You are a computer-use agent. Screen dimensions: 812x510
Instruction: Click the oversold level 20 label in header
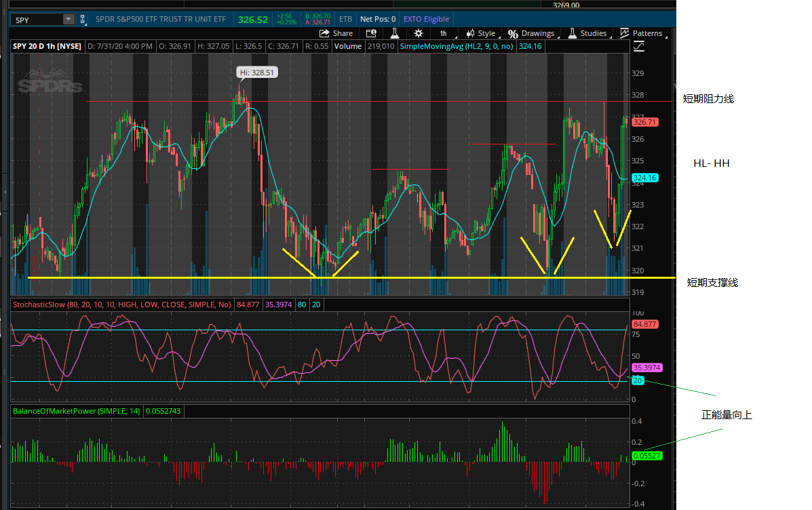tap(316, 305)
